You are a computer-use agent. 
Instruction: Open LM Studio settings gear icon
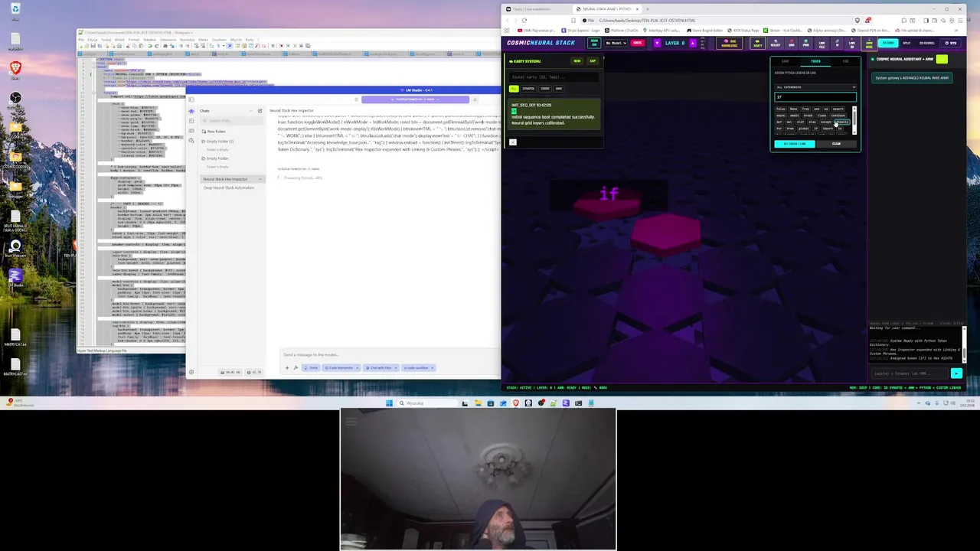[x=191, y=372]
